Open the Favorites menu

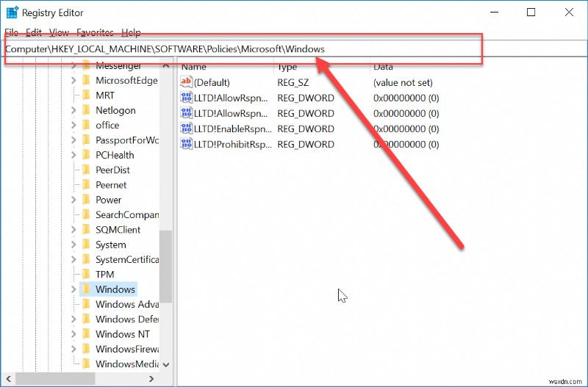tap(95, 32)
